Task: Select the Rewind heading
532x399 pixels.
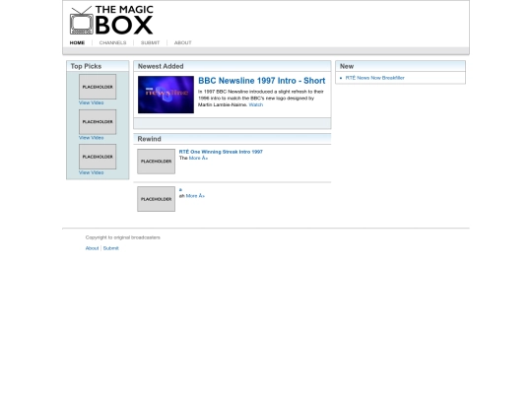Action: coord(149,139)
